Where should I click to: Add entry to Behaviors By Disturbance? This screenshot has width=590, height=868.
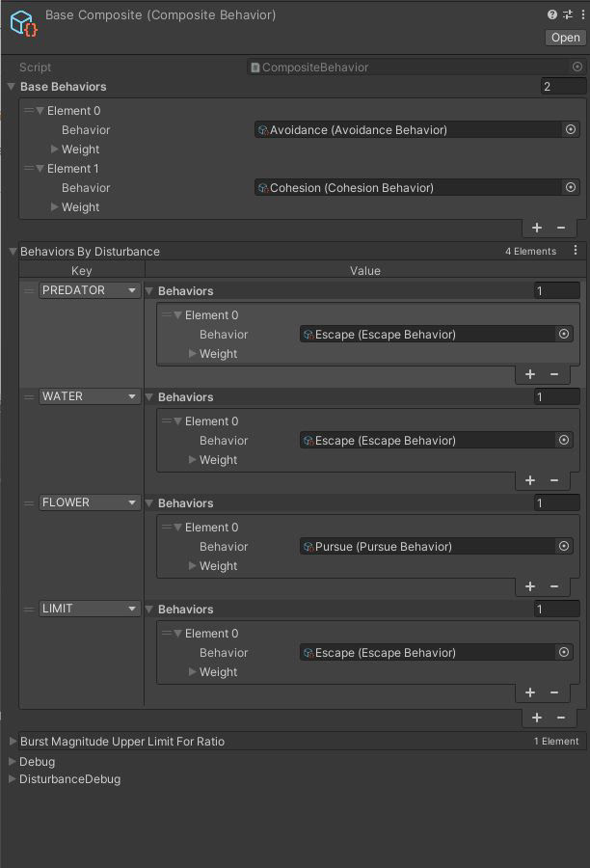[537, 718]
